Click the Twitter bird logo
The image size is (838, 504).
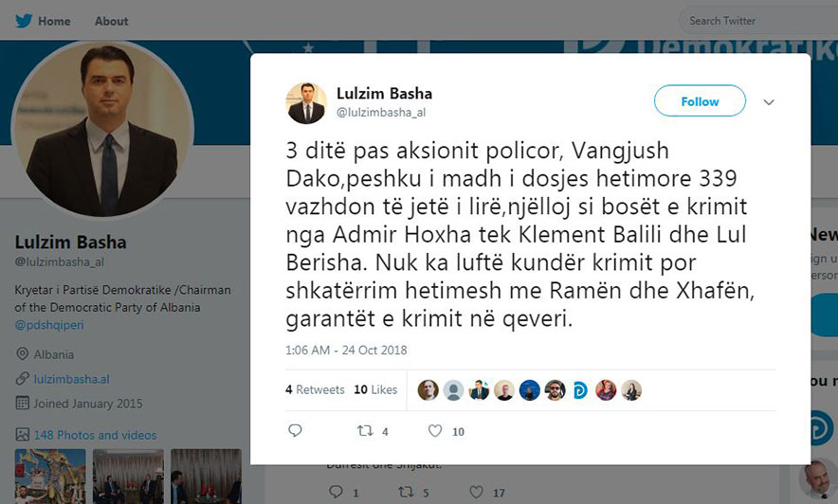24,21
